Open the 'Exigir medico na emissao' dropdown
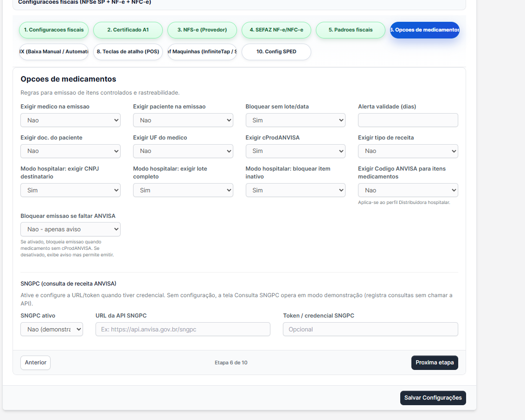The height and width of the screenshot is (420, 525). (x=70, y=120)
